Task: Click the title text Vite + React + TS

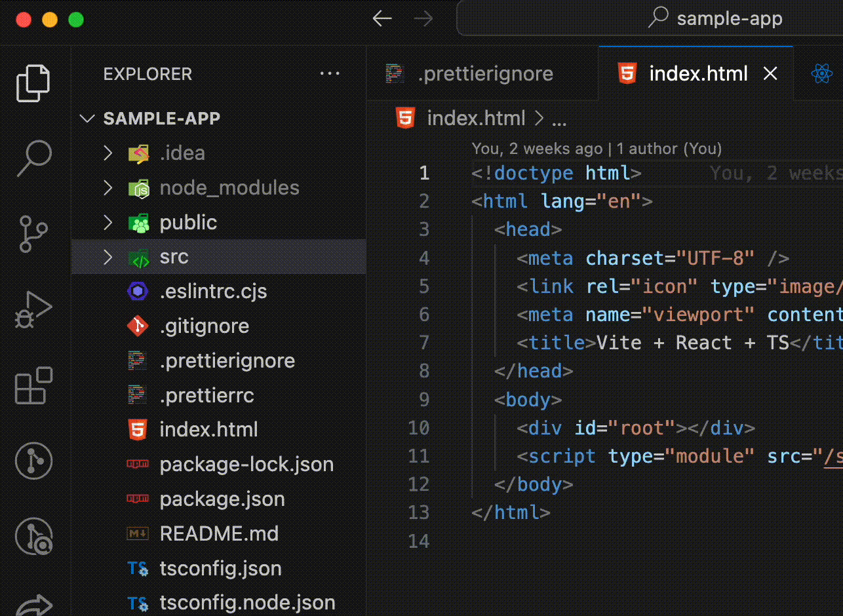Action: [x=693, y=343]
